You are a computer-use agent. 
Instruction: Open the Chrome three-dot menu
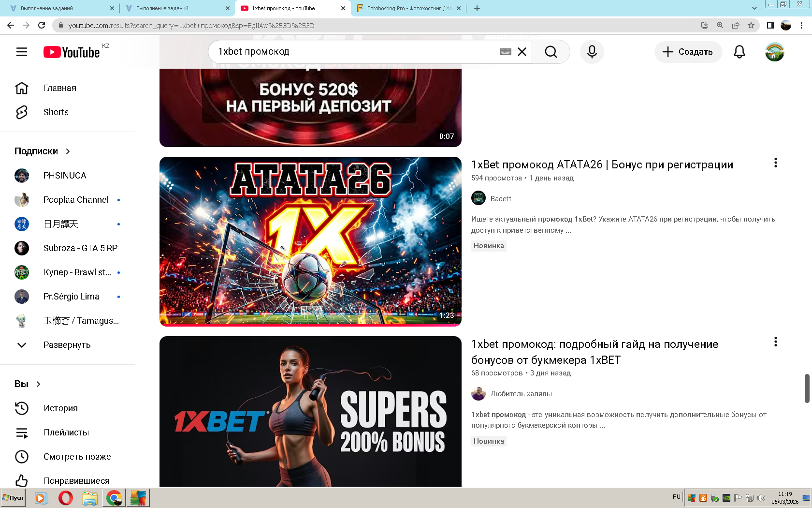click(x=801, y=25)
